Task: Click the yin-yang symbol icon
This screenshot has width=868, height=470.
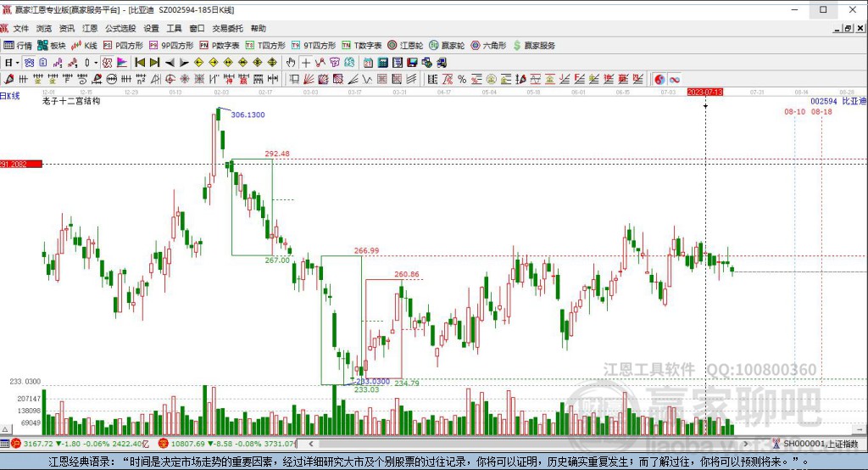Action: pyautogui.click(x=659, y=79)
